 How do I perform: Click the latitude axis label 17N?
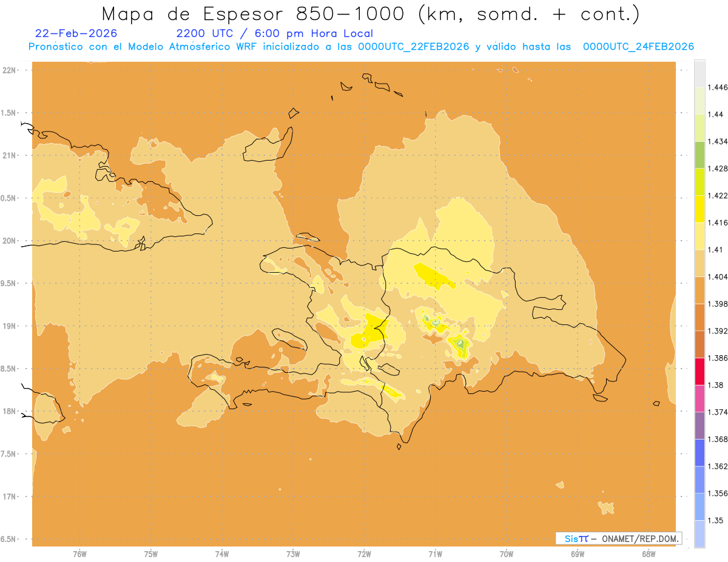[x=9, y=497]
